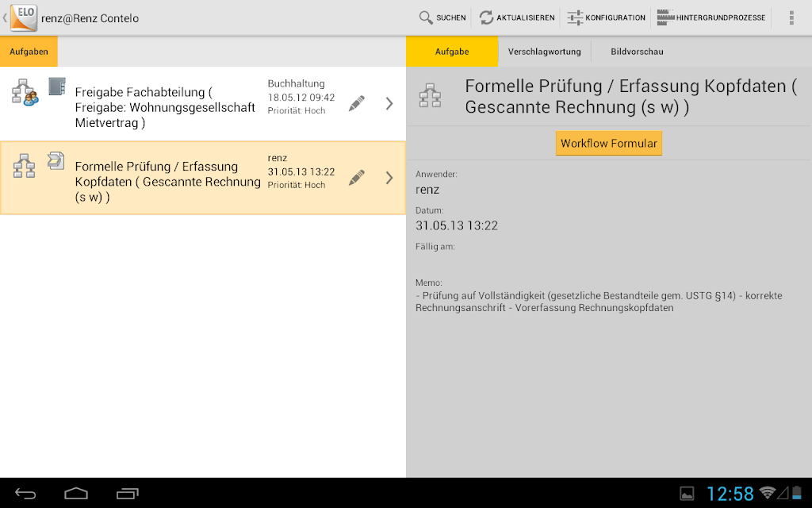Refresh the list via Aktualisieren

(517, 17)
